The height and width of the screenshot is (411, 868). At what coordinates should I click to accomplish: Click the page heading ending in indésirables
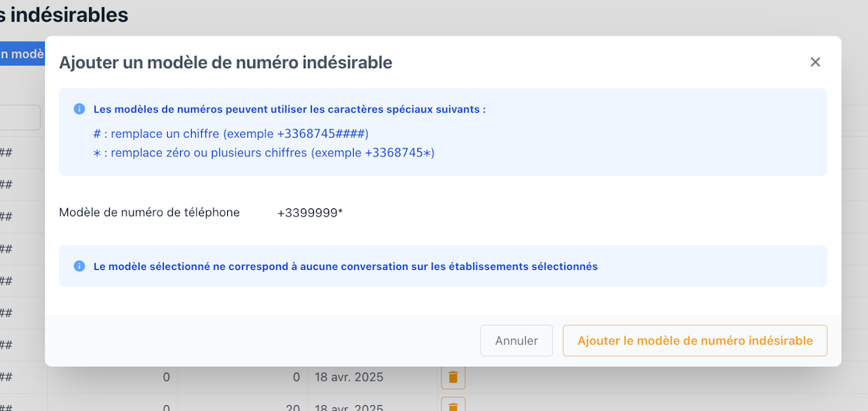point(64,14)
